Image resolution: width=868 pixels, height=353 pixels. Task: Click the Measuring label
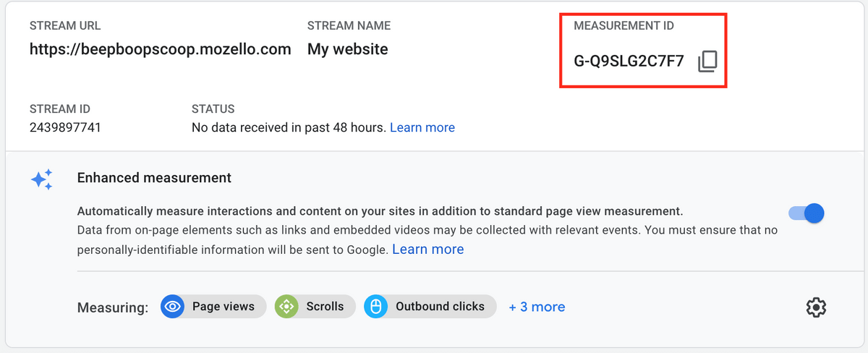coord(113,307)
